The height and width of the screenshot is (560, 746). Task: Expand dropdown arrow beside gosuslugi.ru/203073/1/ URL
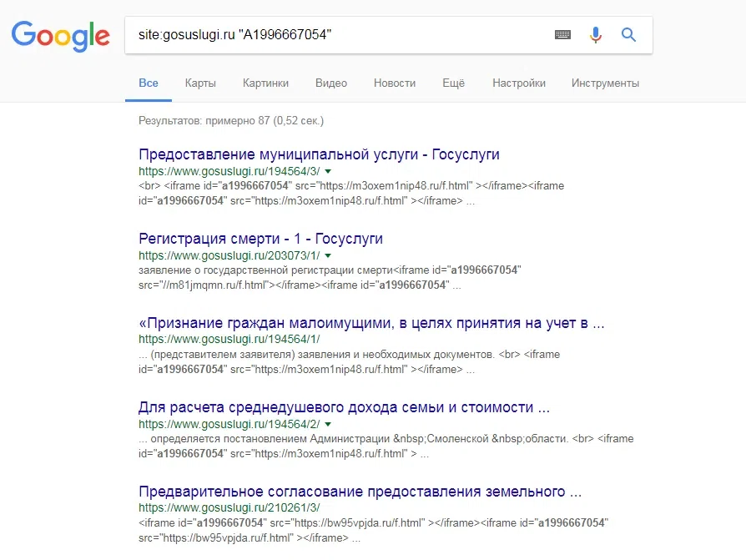click(x=328, y=255)
